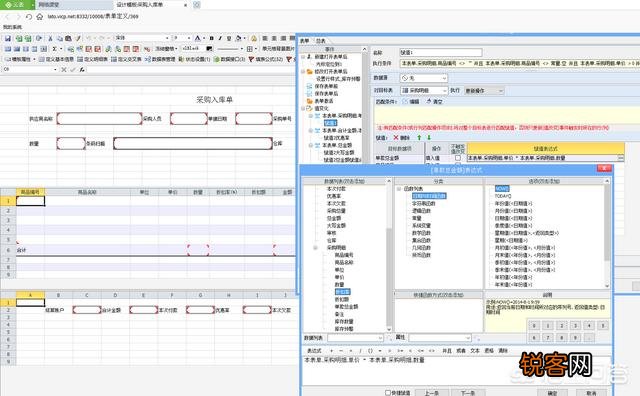Click the 并且 operator

click(x=447, y=350)
